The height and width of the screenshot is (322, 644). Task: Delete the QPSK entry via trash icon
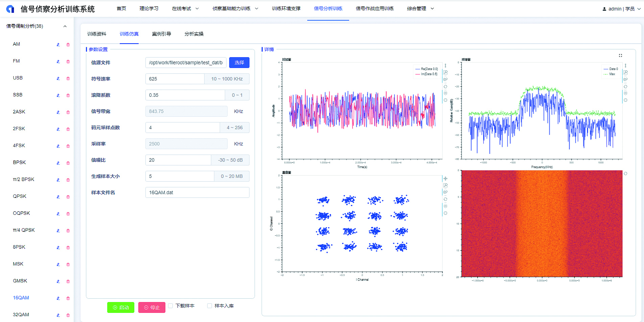pos(68,197)
